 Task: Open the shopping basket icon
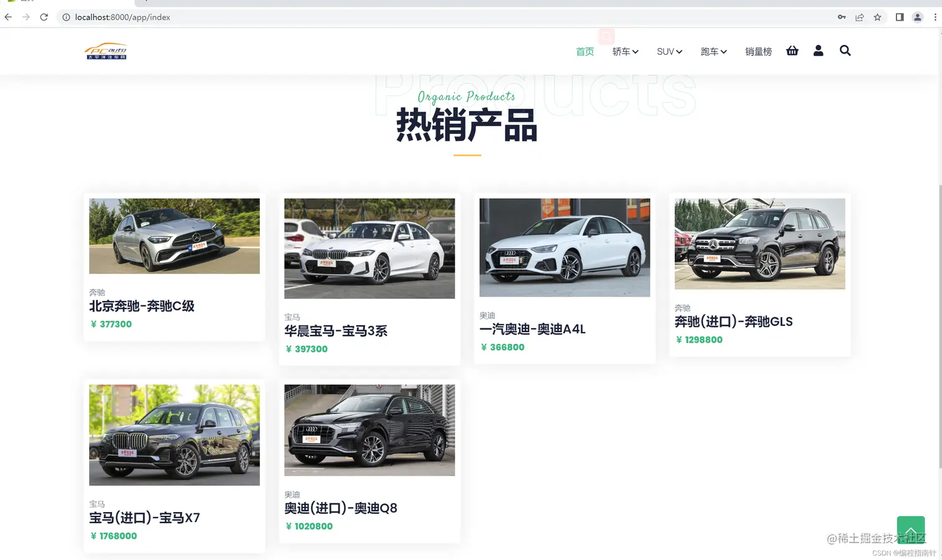(x=792, y=51)
